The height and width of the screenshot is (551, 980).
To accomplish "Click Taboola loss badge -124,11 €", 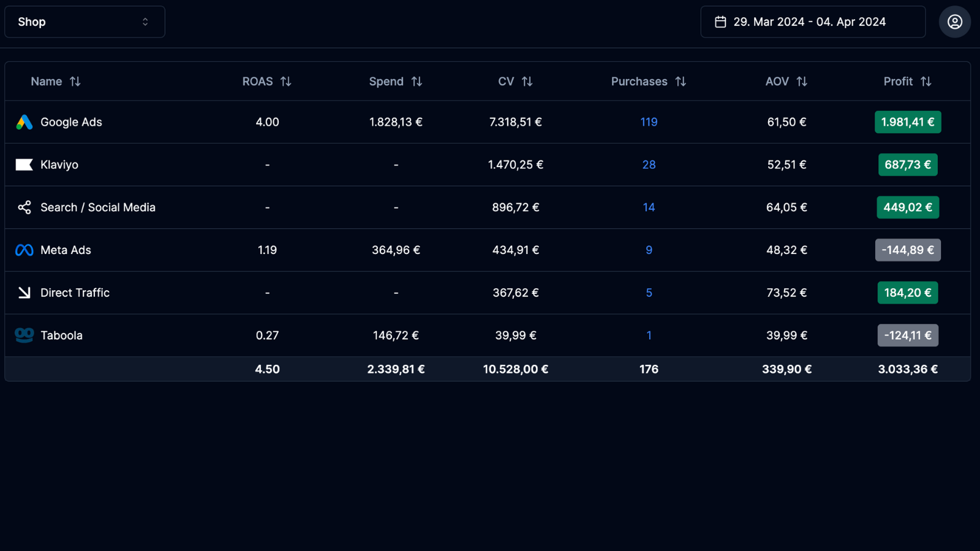I will [908, 335].
